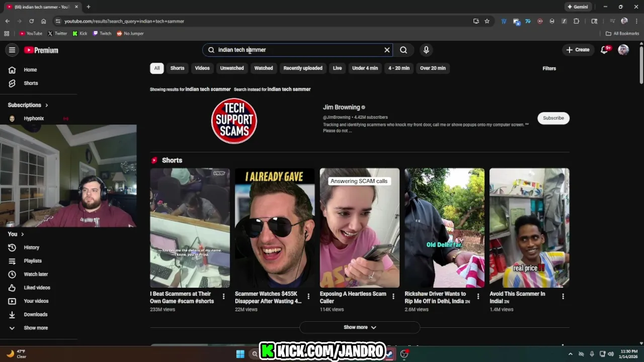Open the Answering SCAM calls short thumbnail

pyautogui.click(x=360, y=228)
